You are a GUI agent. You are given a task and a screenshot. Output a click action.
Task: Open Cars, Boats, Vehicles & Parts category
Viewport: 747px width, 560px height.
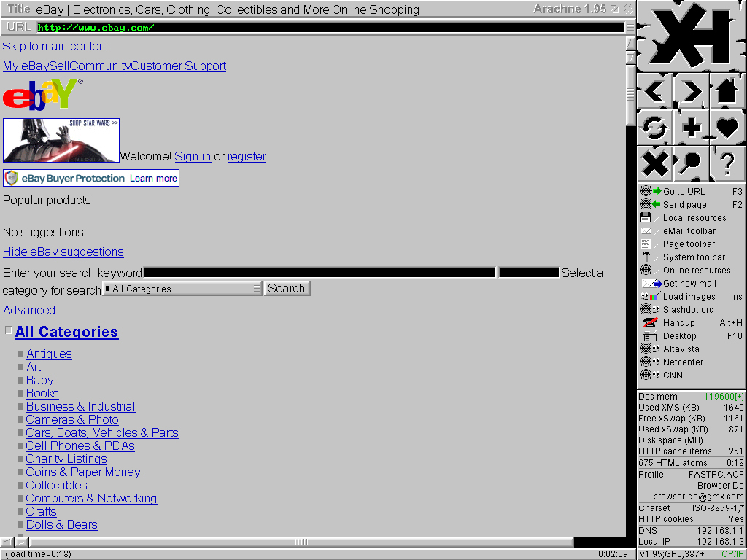tap(102, 433)
